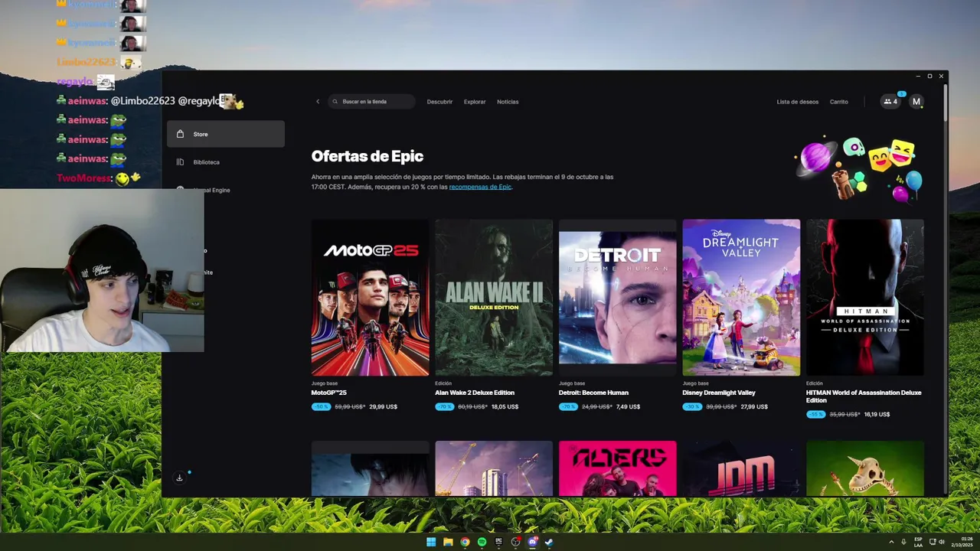
Task: Click the MotoGP 29,99 US$ price
Action: coord(384,407)
